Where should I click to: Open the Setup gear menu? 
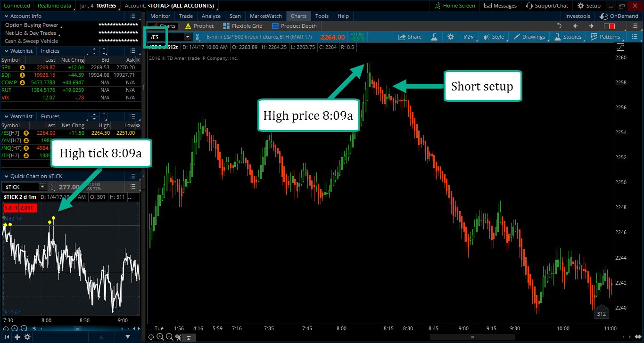point(589,6)
